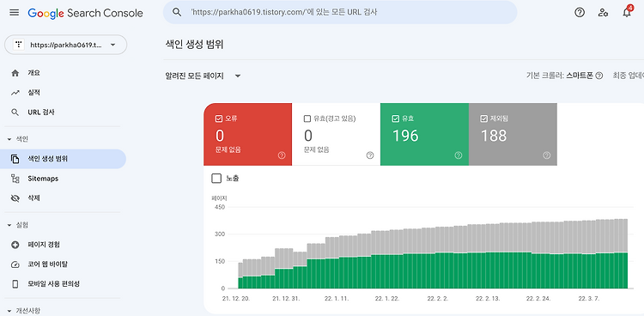Viewport: 644px width, 316px height.
Task: Click the 188 value in 제외됨 card
Action: pyautogui.click(x=494, y=136)
